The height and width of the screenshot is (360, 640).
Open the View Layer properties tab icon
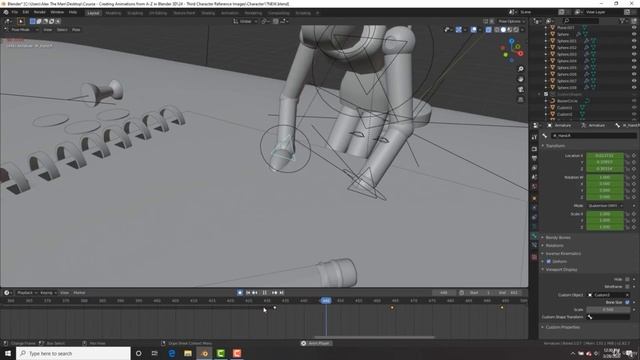[534, 168]
